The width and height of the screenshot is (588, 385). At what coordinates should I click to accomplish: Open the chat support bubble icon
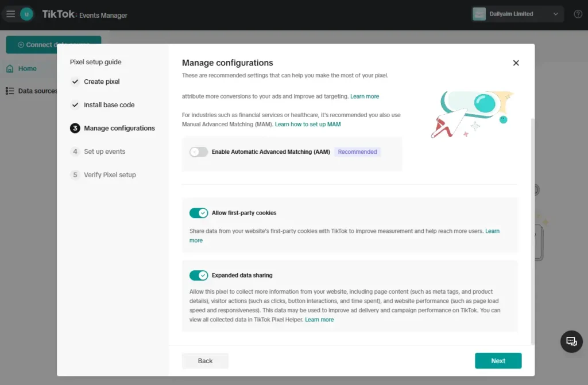pos(571,341)
